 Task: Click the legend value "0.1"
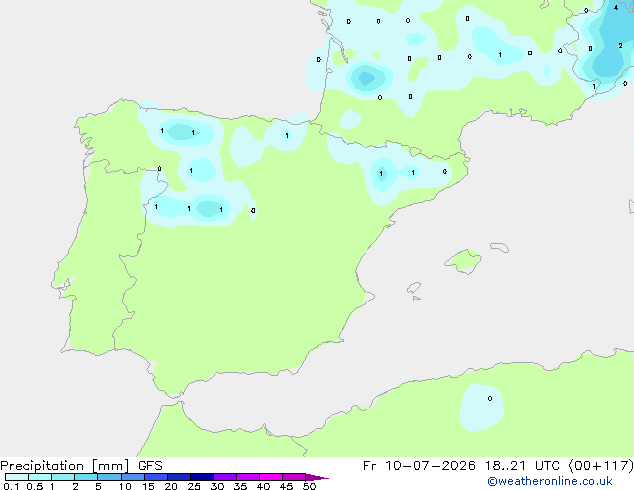tap(11, 486)
